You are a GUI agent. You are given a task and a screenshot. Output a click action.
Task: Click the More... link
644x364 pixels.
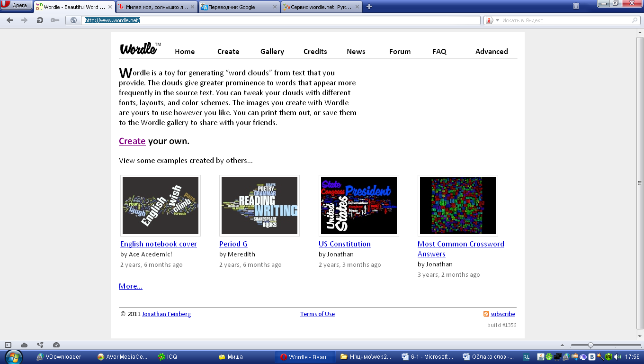pyautogui.click(x=131, y=286)
